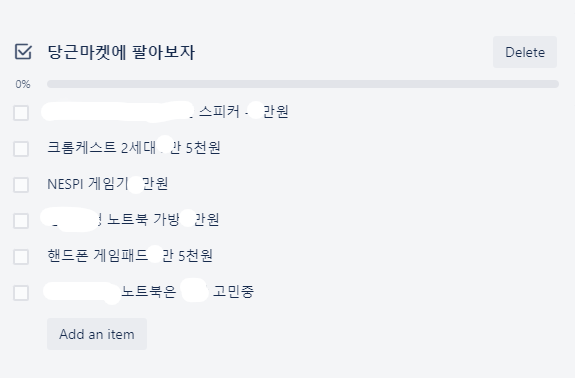This screenshot has height=378, width=575.
Task: Click the 고민중 text in last item
Action: 234,291
